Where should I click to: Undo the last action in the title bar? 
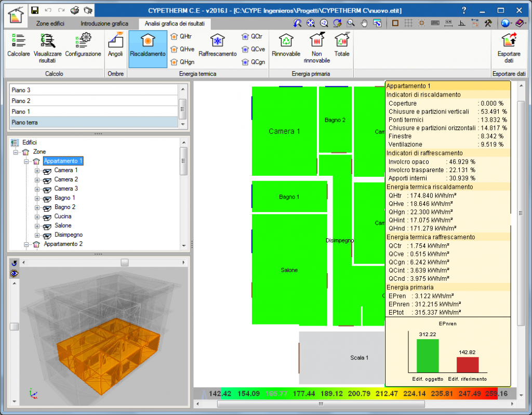point(48,10)
